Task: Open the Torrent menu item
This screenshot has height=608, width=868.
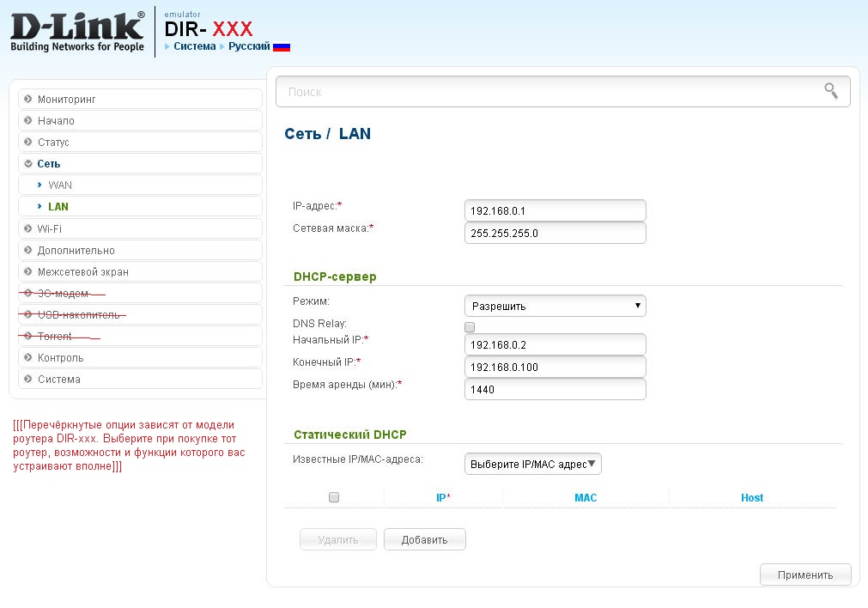Action: click(x=140, y=336)
